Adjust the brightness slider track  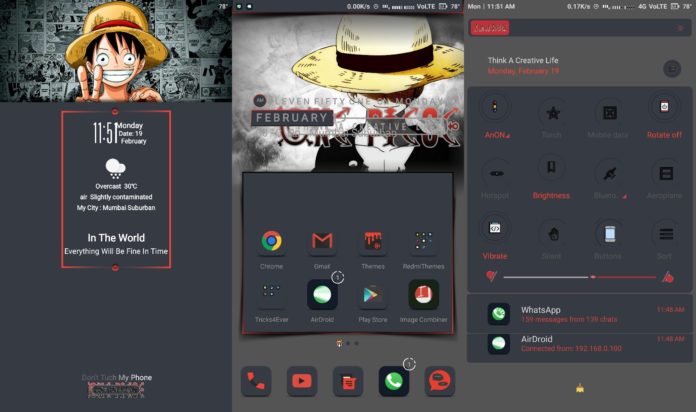point(579,277)
